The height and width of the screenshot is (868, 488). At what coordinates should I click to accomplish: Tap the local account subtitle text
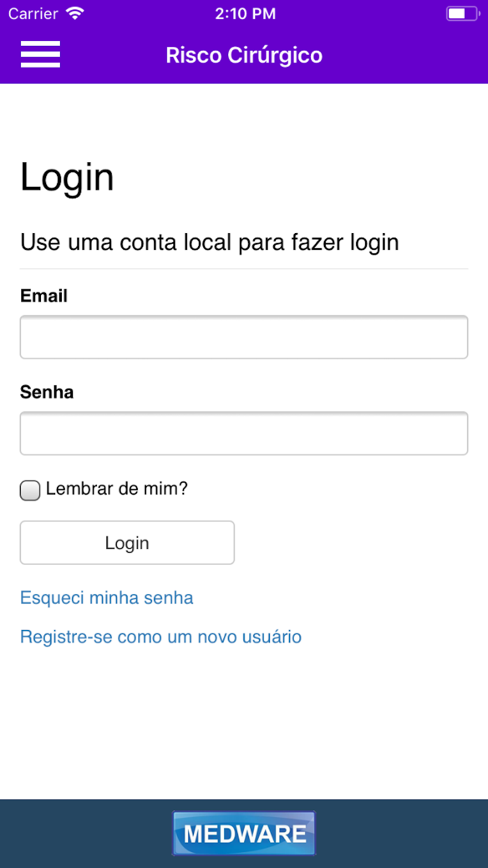coord(209,242)
